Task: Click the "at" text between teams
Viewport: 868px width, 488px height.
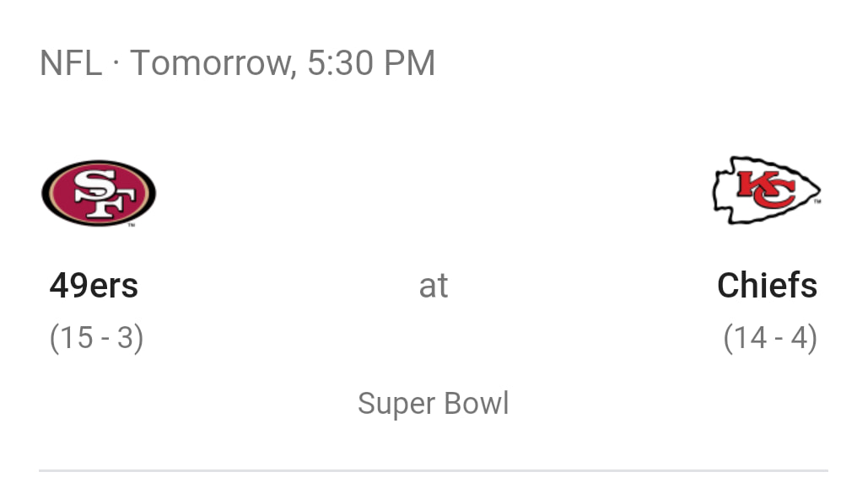Action: click(433, 287)
